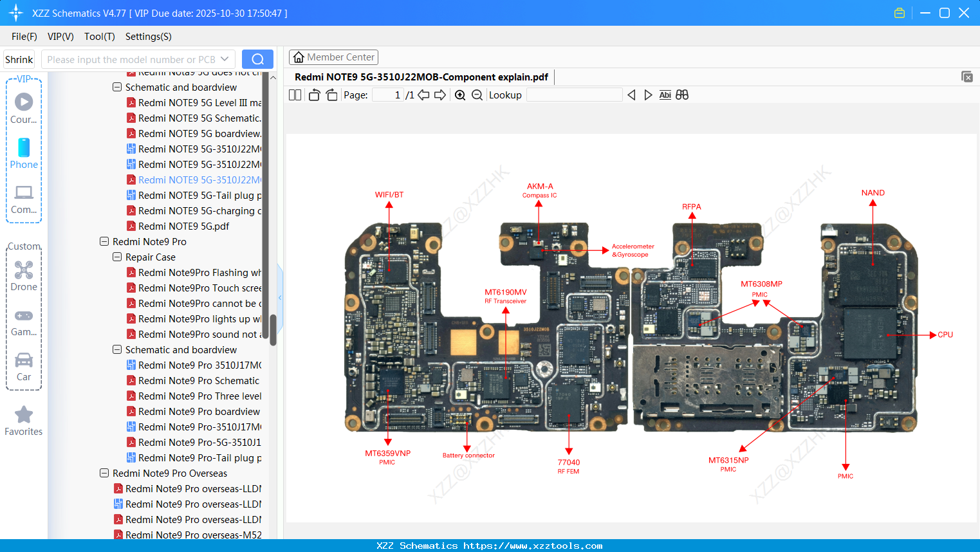Collapse the Redmi Note9 Pro node
The image size is (980, 552).
pos(104,242)
